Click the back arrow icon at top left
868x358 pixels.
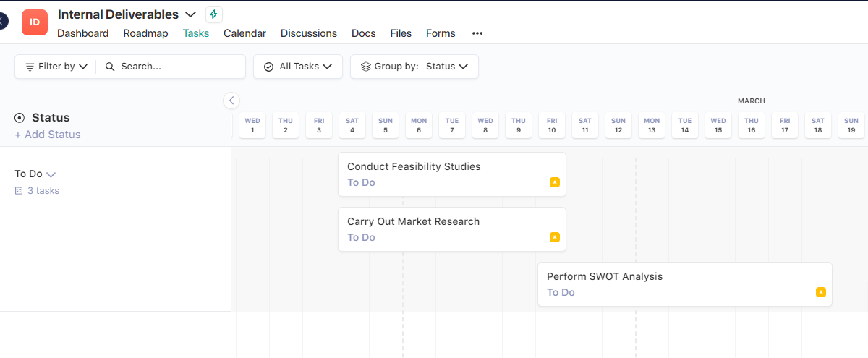click(x=3, y=21)
